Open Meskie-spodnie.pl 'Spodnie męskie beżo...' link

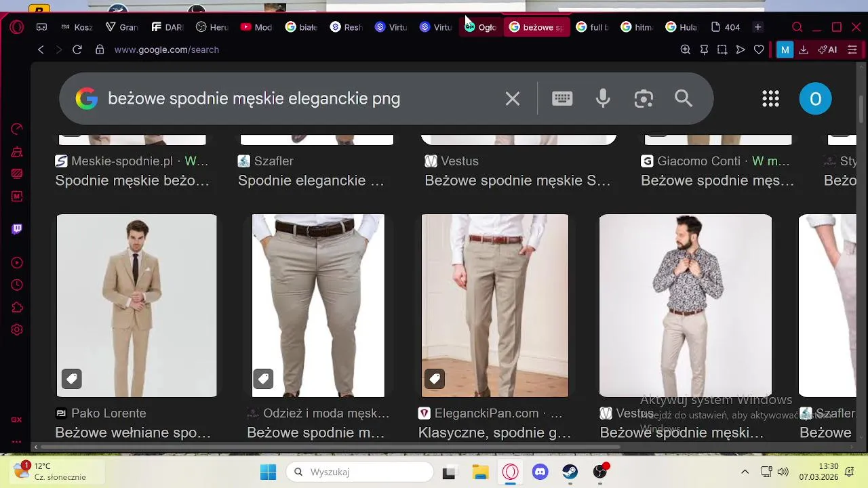pos(132,181)
